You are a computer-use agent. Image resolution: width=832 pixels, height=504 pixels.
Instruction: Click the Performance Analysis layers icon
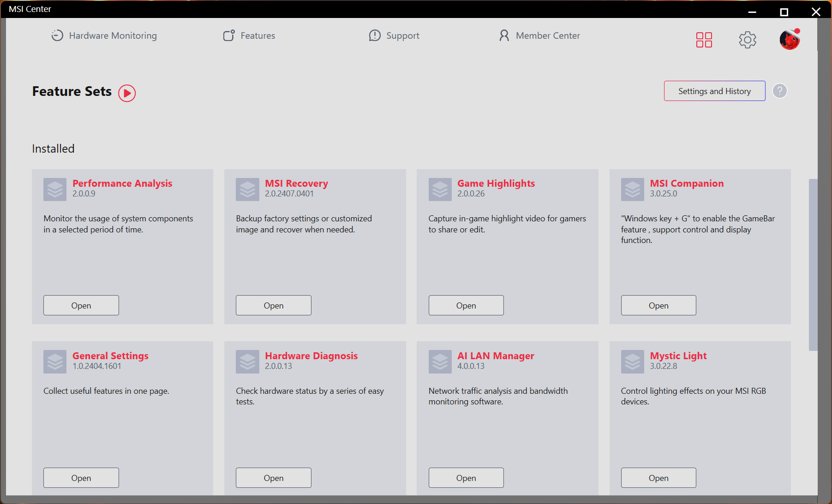(55, 190)
